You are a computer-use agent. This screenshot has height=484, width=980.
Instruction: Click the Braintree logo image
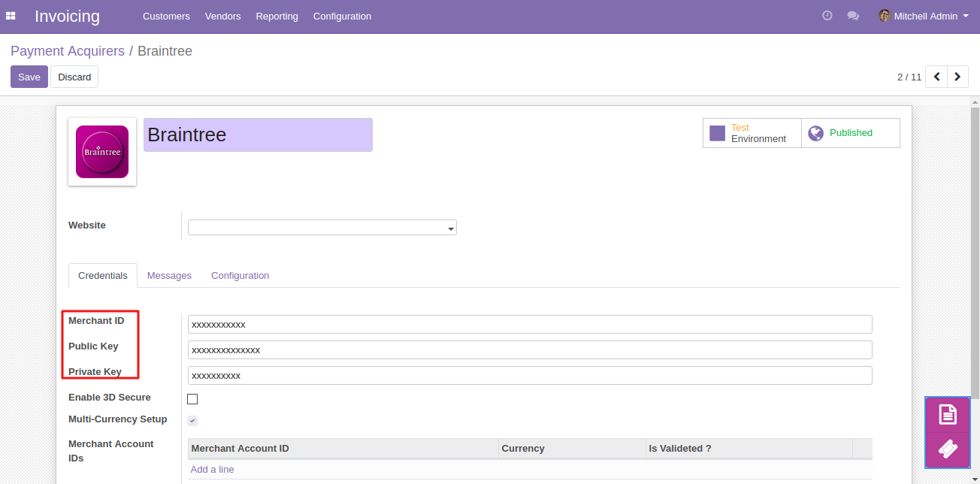pos(102,152)
